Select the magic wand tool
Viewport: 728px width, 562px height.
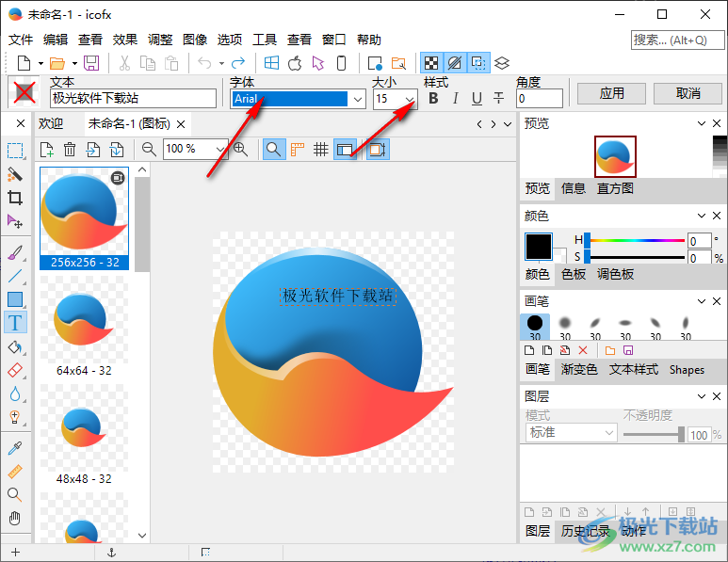tap(15, 174)
